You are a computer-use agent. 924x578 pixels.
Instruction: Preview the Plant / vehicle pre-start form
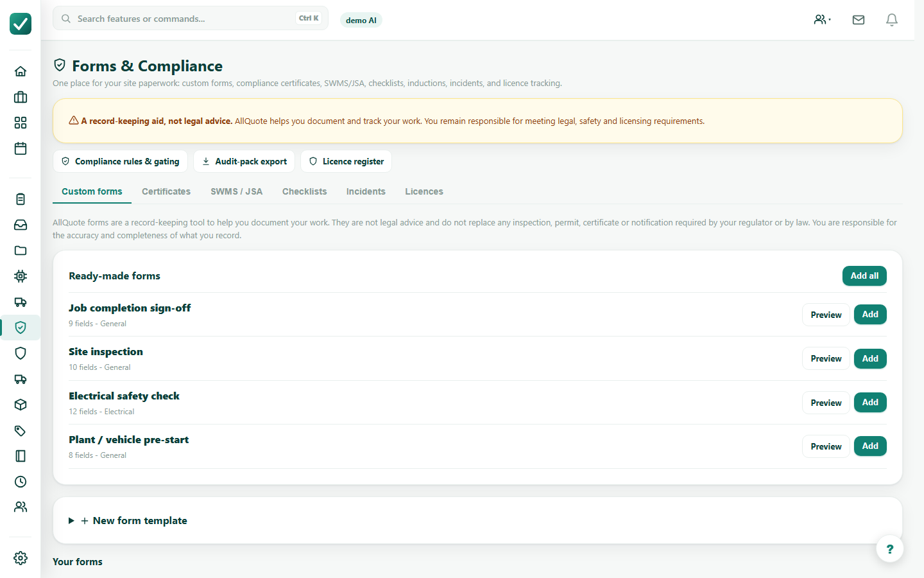826,446
